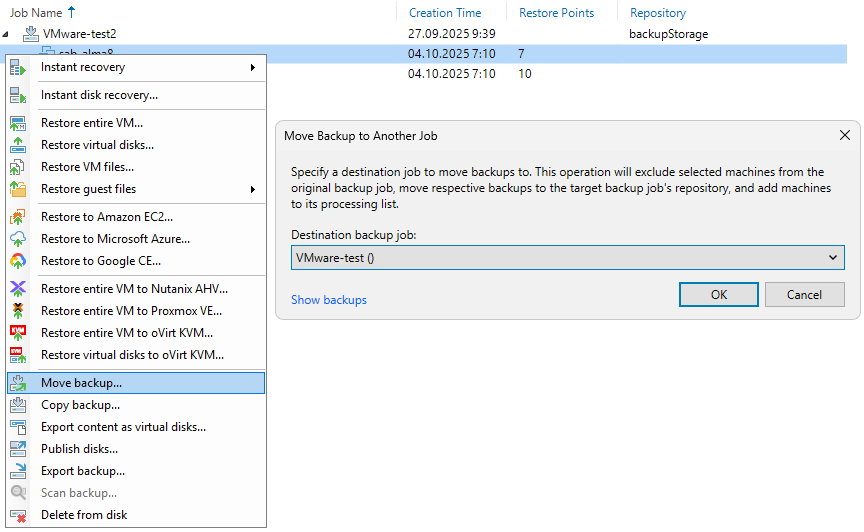This screenshot has width=864, height=532.
Task: Click the Delete from disk icon
Action: tap(18, 515)
